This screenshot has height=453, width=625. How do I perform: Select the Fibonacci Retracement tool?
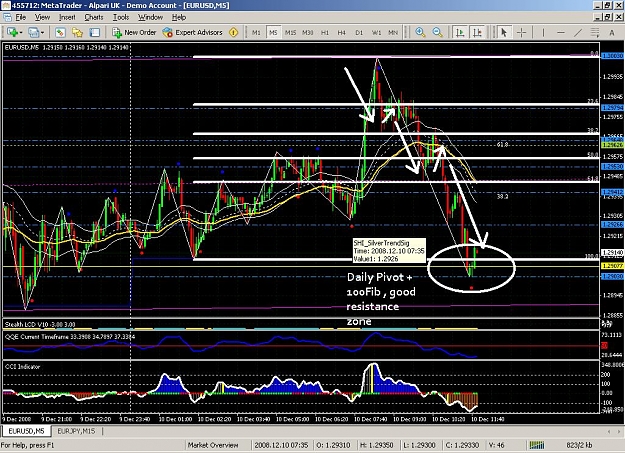(x=595, y=32)
